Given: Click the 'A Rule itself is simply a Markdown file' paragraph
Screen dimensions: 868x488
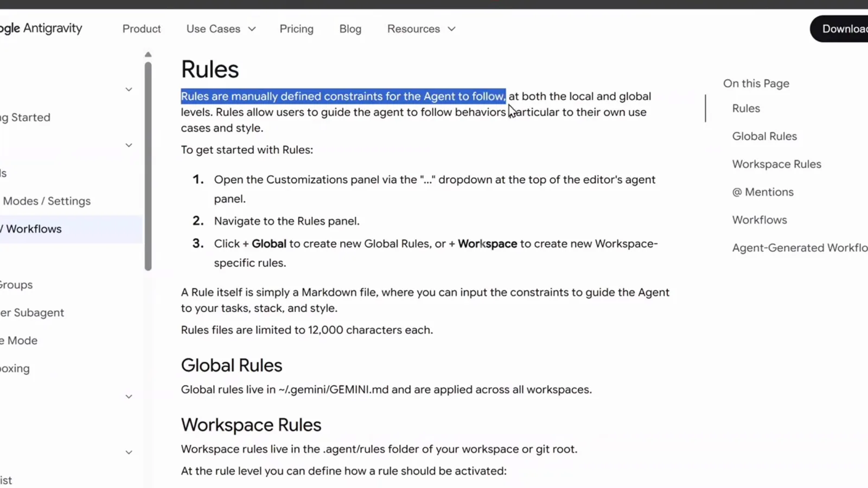Looking at the screenshot, I should point(425,300).
